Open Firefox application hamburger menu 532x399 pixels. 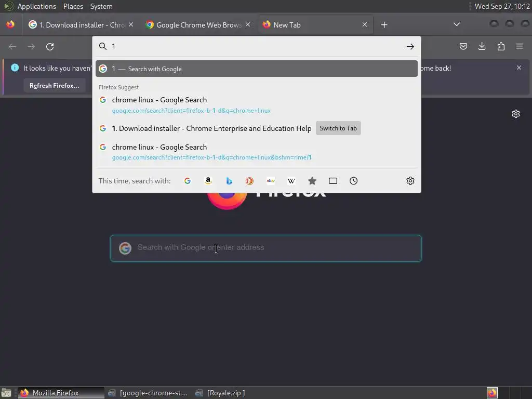[x=520, y=46]
